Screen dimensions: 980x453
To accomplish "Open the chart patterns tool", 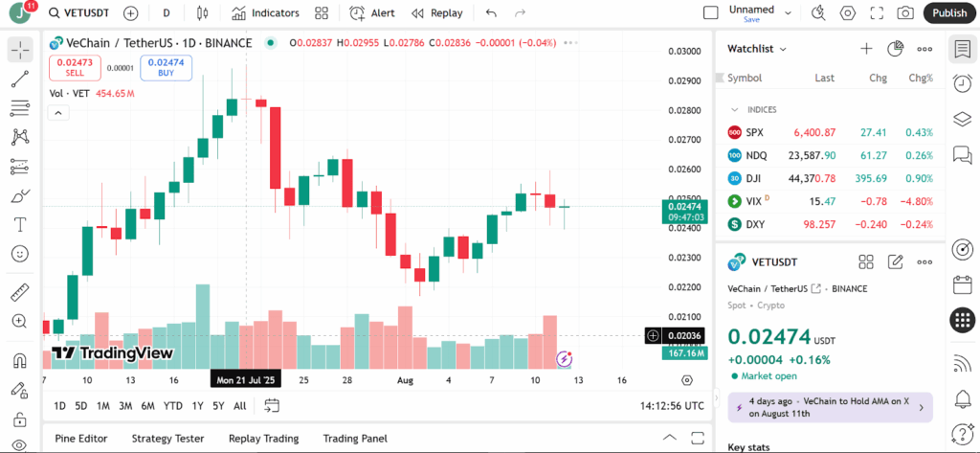I will pyautogui.click(x=20, y=136).
